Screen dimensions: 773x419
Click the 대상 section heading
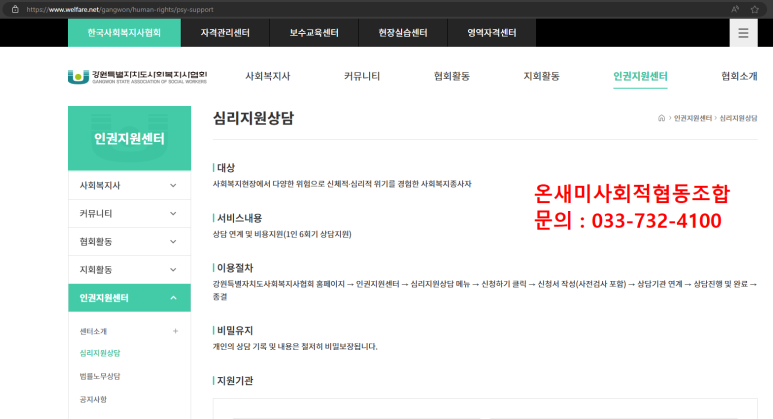226,168
